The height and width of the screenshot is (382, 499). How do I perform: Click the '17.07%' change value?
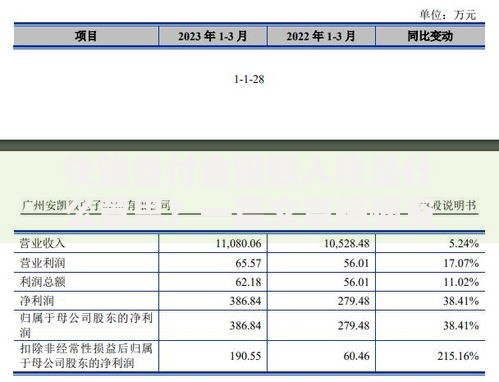click(461, 263)
